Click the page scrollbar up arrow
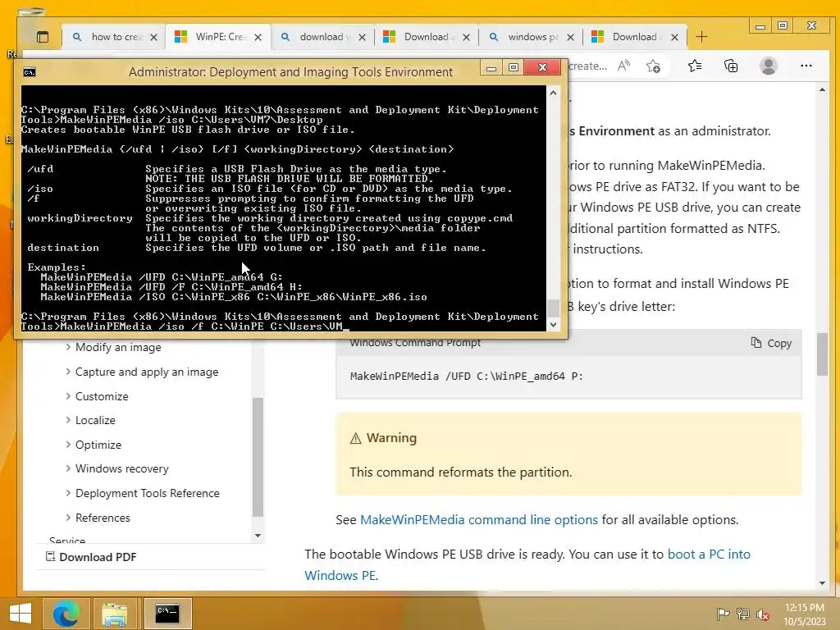 point(822,89)
